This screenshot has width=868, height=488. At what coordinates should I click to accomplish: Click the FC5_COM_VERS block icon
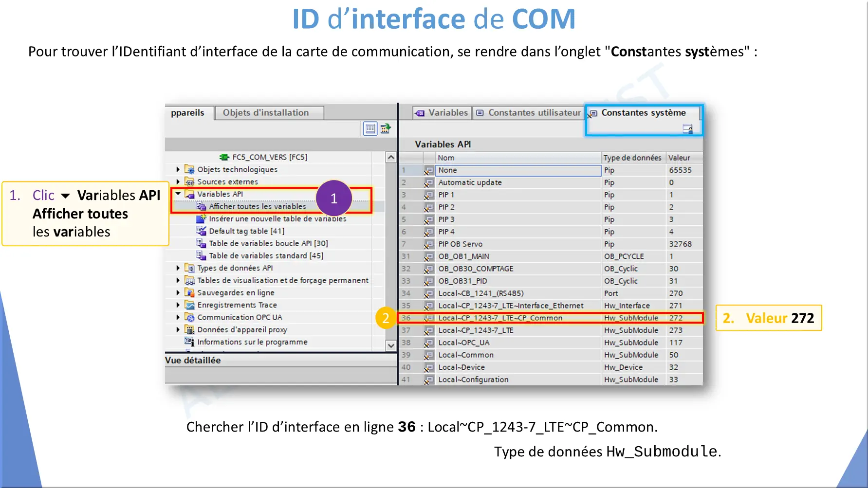tap(224, 157)
